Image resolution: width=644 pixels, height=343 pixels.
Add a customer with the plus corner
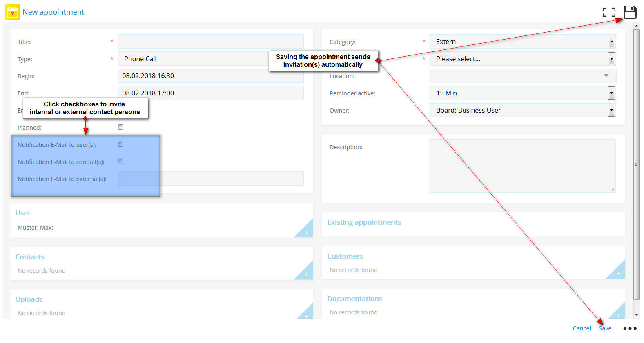[x=618, y=273]
